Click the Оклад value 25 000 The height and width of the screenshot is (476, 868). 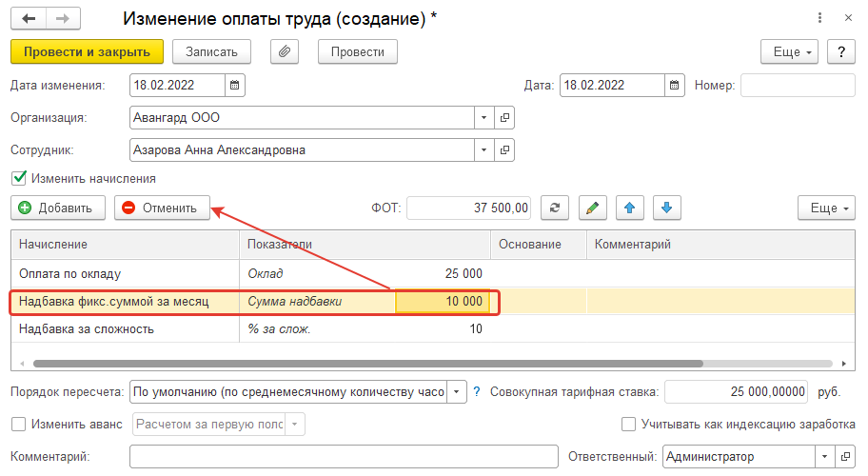(x=464, y=273)
